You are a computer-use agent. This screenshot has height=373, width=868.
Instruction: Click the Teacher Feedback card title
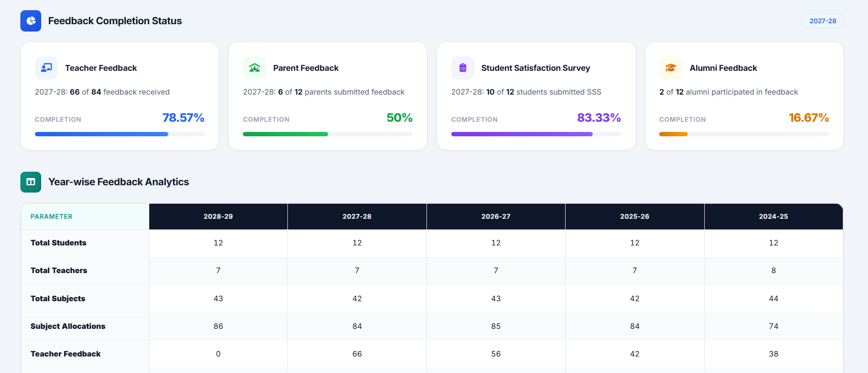(101, 68)
